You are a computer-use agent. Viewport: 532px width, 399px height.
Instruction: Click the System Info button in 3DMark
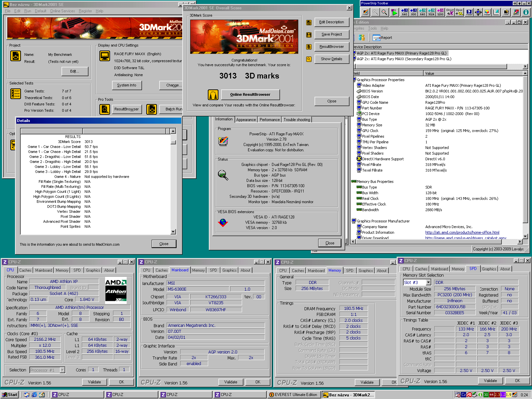pyautogui.click(x=127, y=85)
